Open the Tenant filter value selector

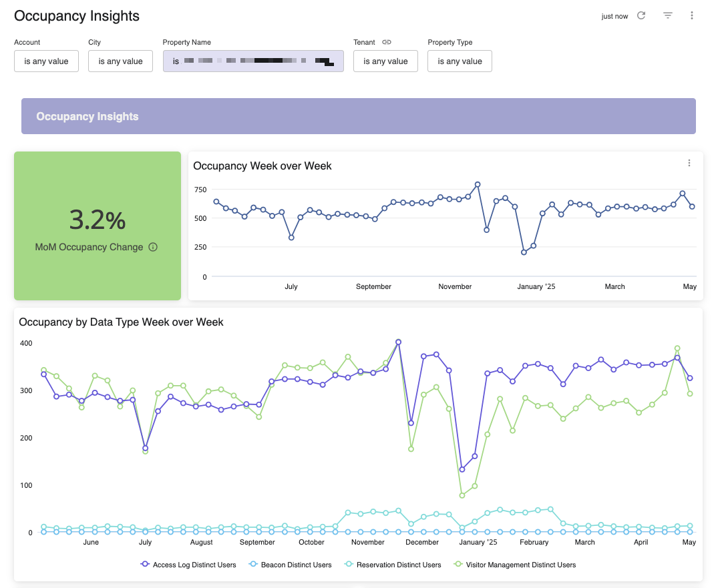pyautogui.click(x=385, y=61)
